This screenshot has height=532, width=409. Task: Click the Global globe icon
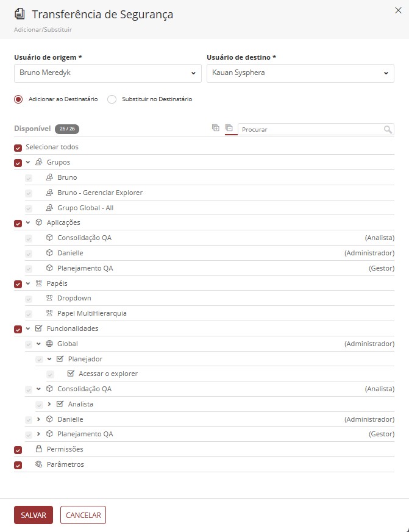49,343
